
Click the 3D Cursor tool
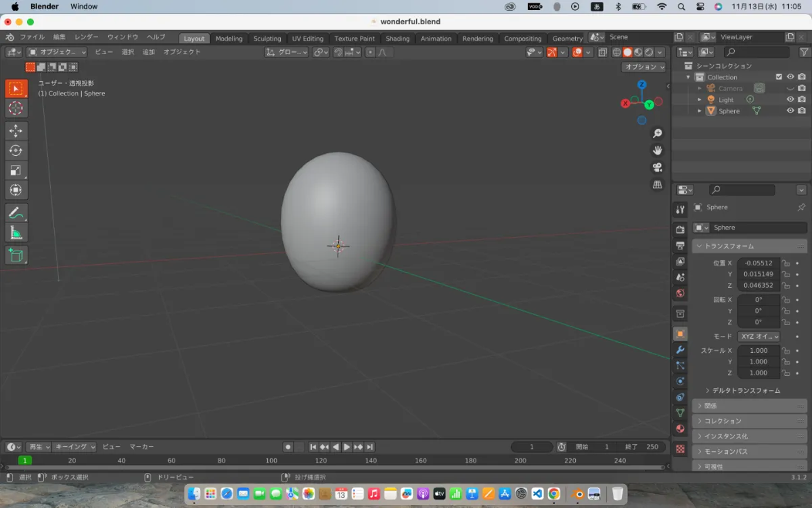[x=16, y=108]
